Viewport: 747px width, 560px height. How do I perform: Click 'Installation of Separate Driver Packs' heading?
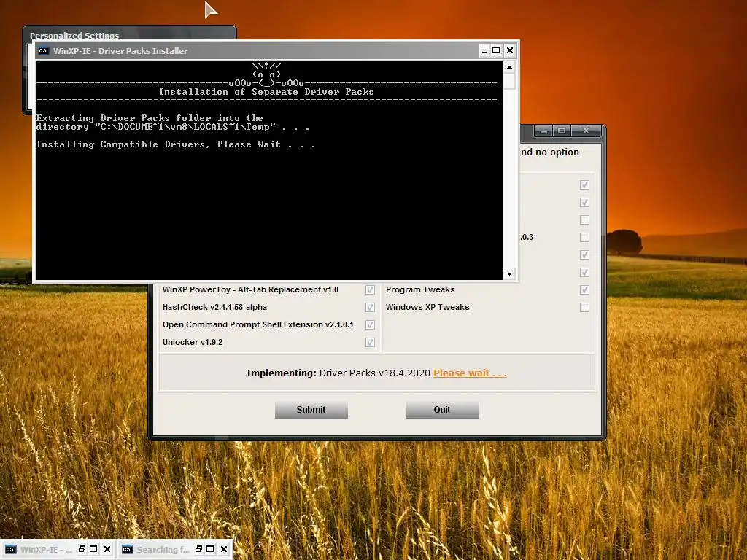[x=266, y=92]
